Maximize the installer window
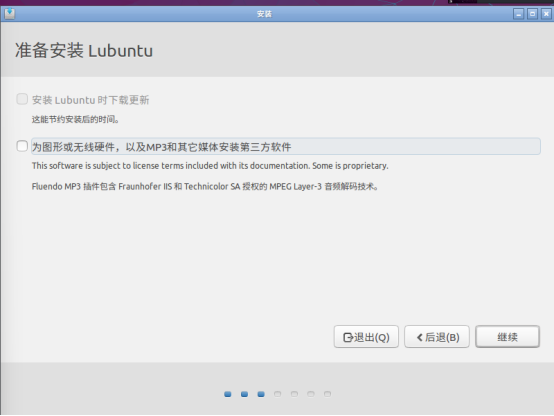Viewport: 554px width, 416px height. (x=532, y=14)
